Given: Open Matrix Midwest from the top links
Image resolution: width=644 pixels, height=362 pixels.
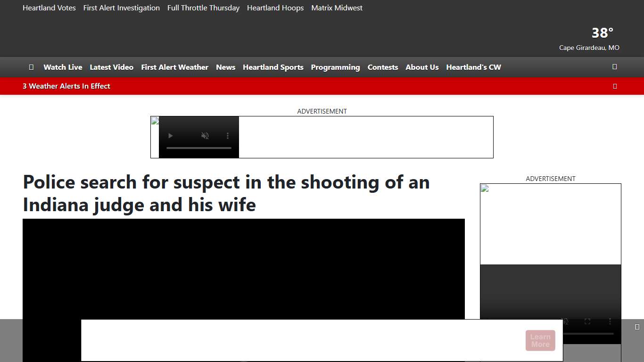Looking at the screenshot, I should 337,8.
